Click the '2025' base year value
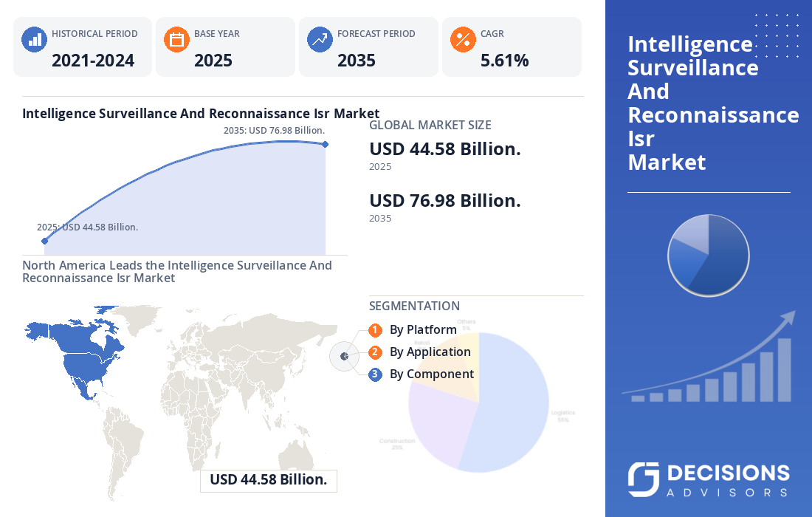This screenshot has height=517, width=812. click(x=213, y=61)
